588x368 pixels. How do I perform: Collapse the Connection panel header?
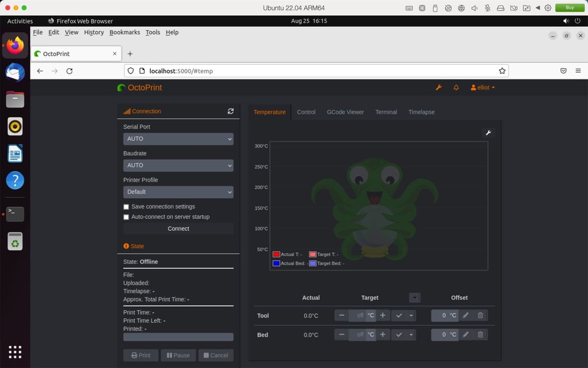pyautogui.click(x=142, y=111)
